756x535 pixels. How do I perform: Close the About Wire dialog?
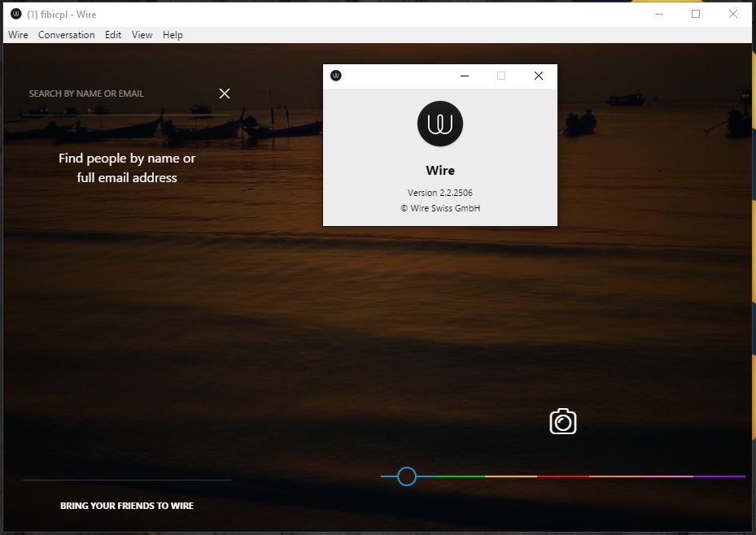pos(539,76)
